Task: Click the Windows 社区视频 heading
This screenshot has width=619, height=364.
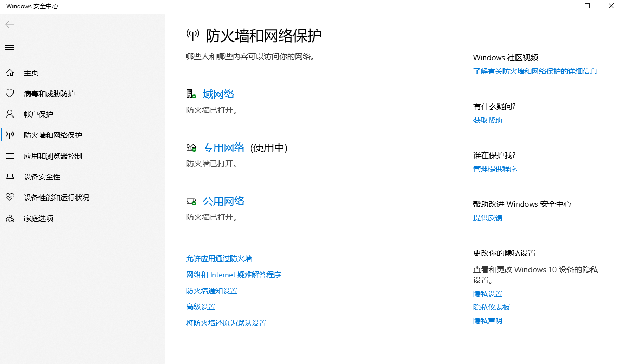Action: pos(506,58)
